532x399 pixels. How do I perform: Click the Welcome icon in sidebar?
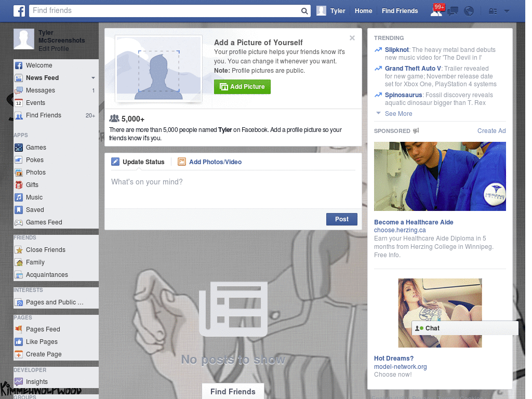pyautogui.click(x=19, y=65)
